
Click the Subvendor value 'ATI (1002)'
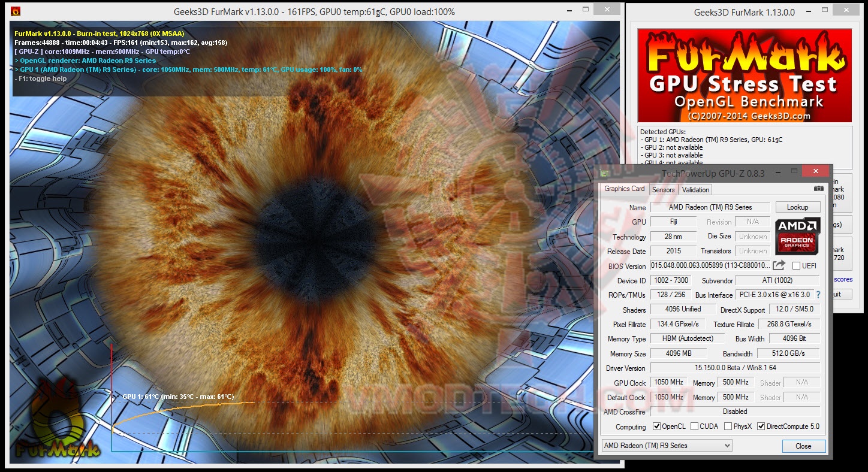pos(777,280)
